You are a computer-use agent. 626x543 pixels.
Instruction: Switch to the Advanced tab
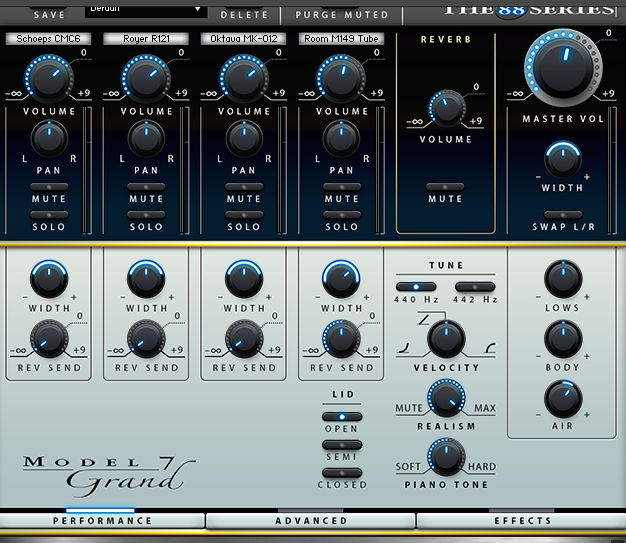pyautogui.click(x=311, y=520)
